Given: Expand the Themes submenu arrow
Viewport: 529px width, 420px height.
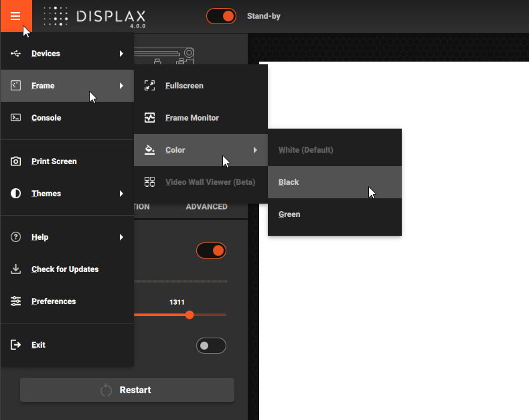Looking at the screenshot, I should pos(121,194).
